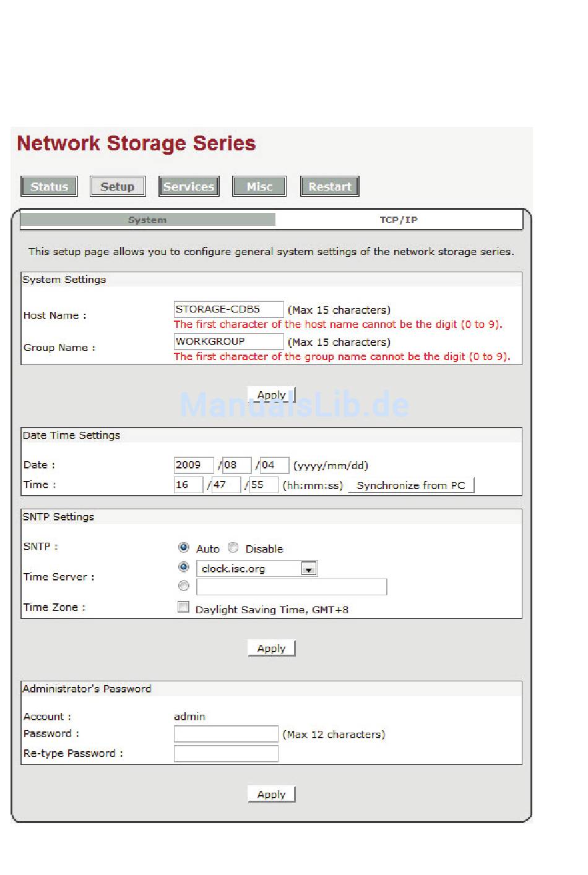Image resolution: width=588 pixels, height=875 pixels.
Task: Switch to the System tab
Action: [x=147, y=220]
